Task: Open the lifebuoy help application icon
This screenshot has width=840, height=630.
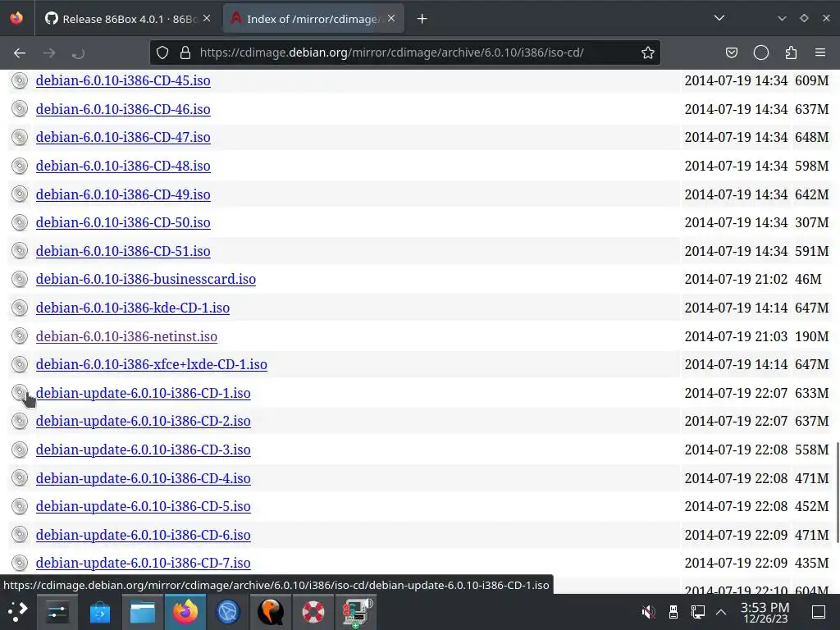Action: 313,611
